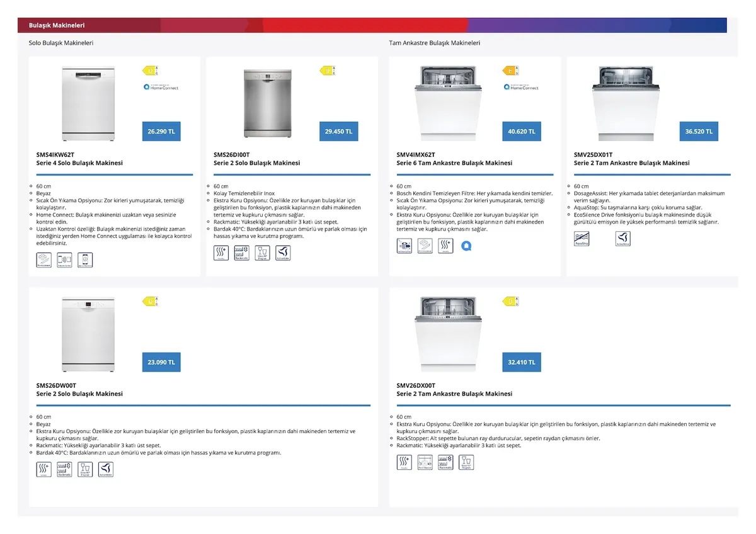756x534 pixels.
Task: Open the Rackmatic feature icon under SMS26DI00T
Action: pyautogui.click(x=241, y=253)
